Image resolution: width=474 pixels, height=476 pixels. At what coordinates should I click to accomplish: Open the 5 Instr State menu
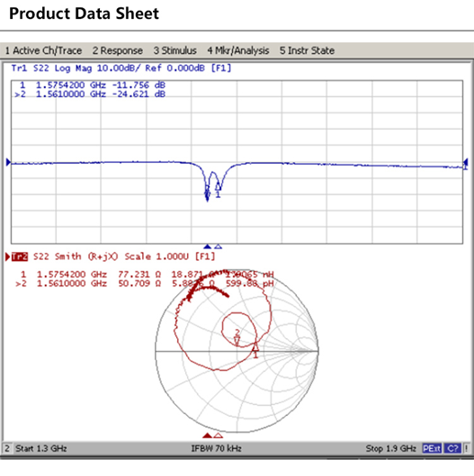307,50
